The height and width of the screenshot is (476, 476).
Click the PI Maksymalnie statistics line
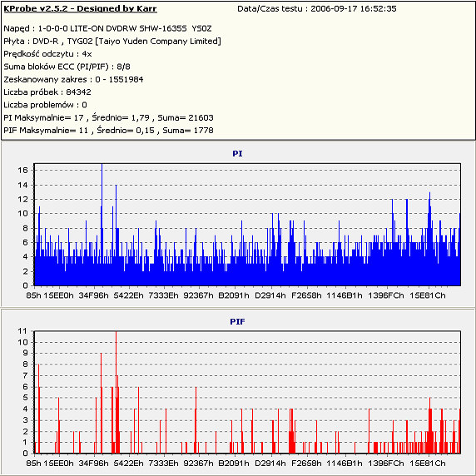(x=108, y=118)
